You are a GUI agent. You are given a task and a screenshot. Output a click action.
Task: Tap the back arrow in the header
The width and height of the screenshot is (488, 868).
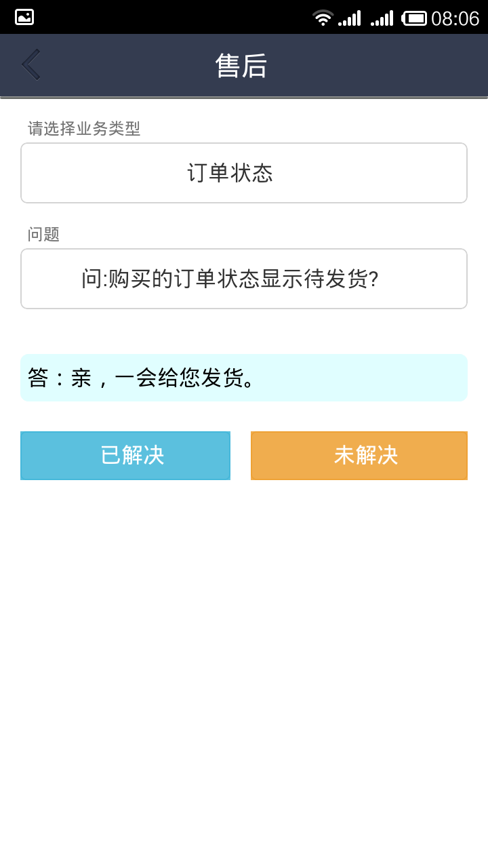point(31,65)
